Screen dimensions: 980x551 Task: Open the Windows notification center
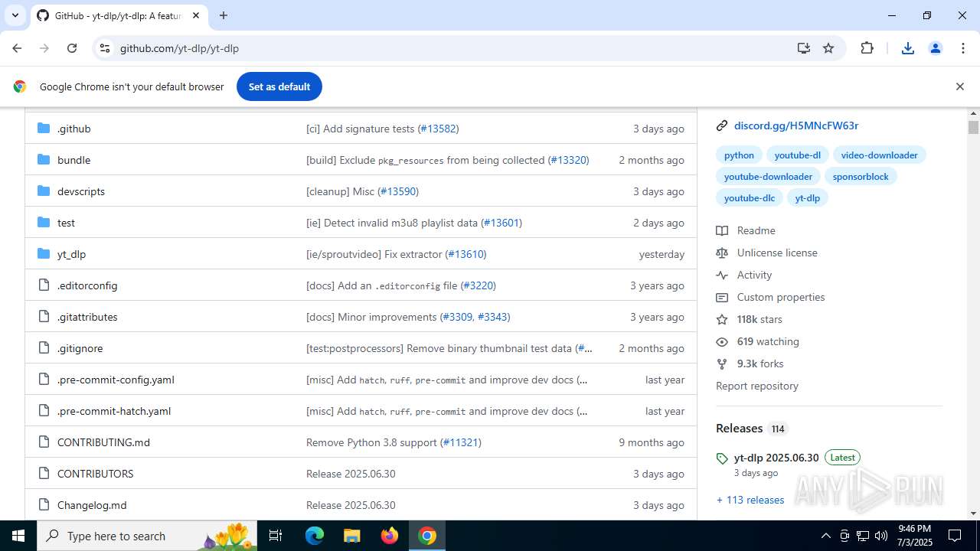(x=955, y=536)
